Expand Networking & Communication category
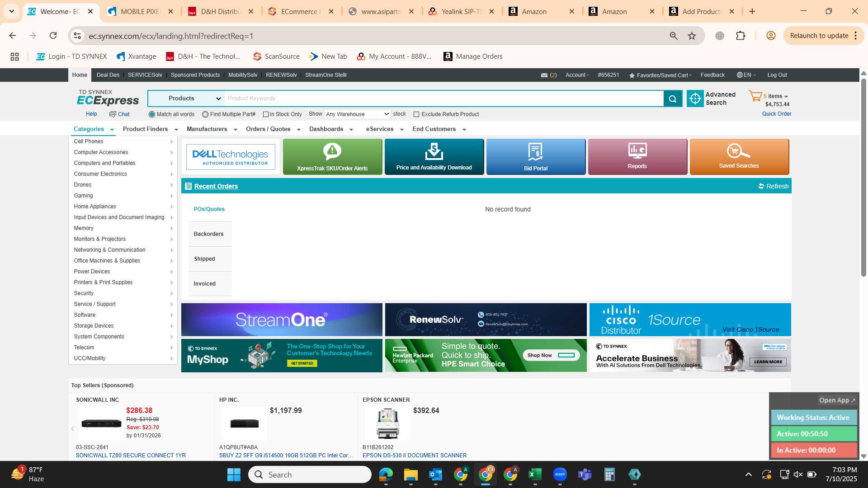This screenshot has width=868, height=488. pos(123,250)
